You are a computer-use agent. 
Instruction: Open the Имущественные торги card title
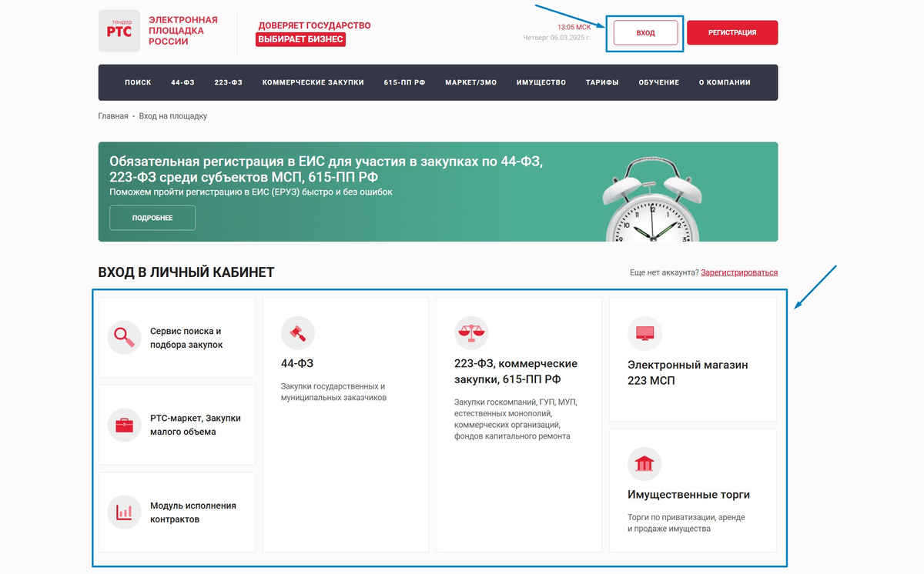tap(688, 495)
